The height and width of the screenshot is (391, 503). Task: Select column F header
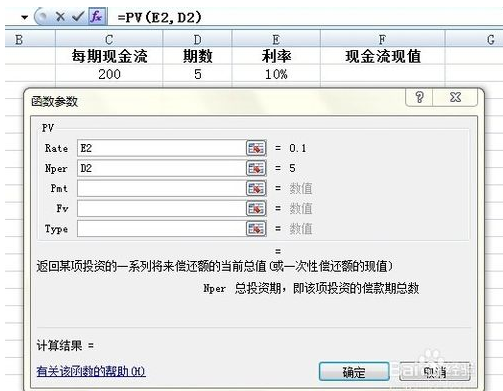[x=383, y=39]
